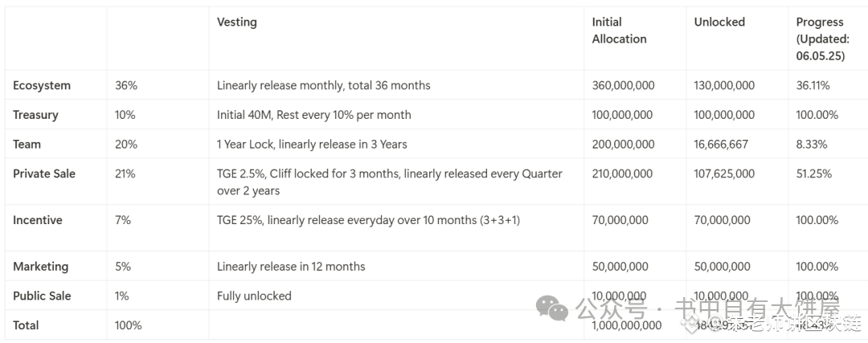Click the 36.11% Ecosystem progress cell
This screenshot has height=343, width=868.
813,86
